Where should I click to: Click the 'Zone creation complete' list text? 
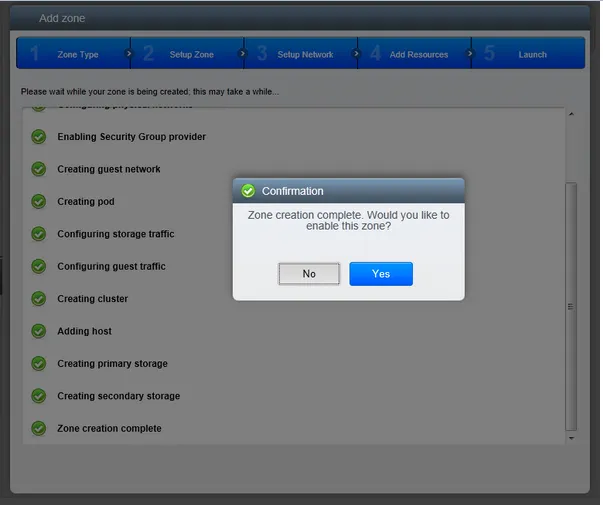coord(109,428)
